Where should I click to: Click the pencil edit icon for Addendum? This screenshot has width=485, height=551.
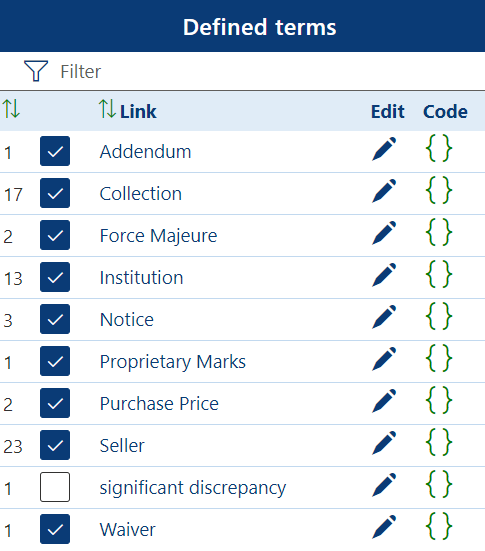tap(384, 149)
